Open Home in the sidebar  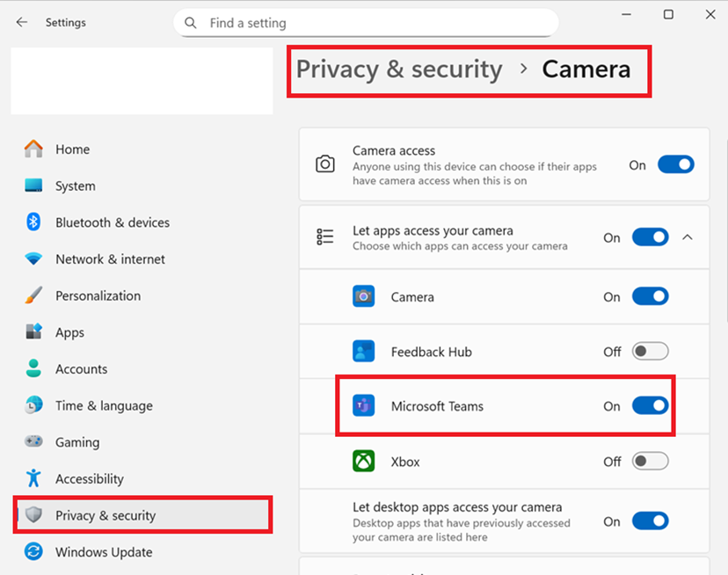click(72, 149)
